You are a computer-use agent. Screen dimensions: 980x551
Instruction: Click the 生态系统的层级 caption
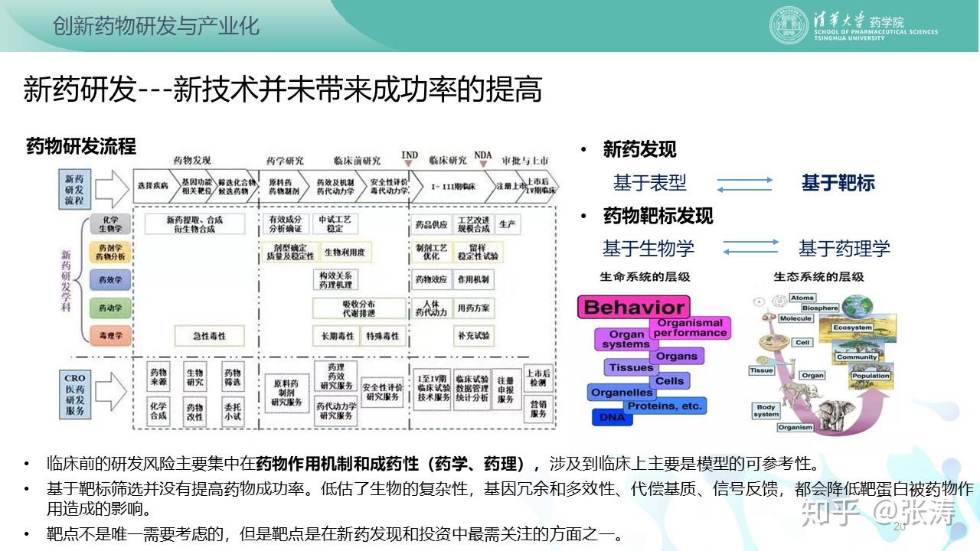(x=818, y=276)
